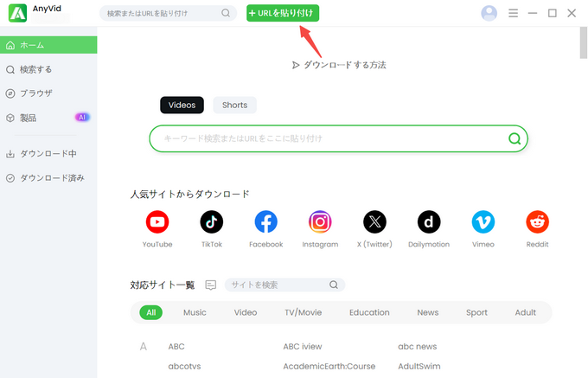Image resolution: width=588 pixels, height=378 pixels.
Task: Open Dailymotion site icon
Action: point(429,221)
